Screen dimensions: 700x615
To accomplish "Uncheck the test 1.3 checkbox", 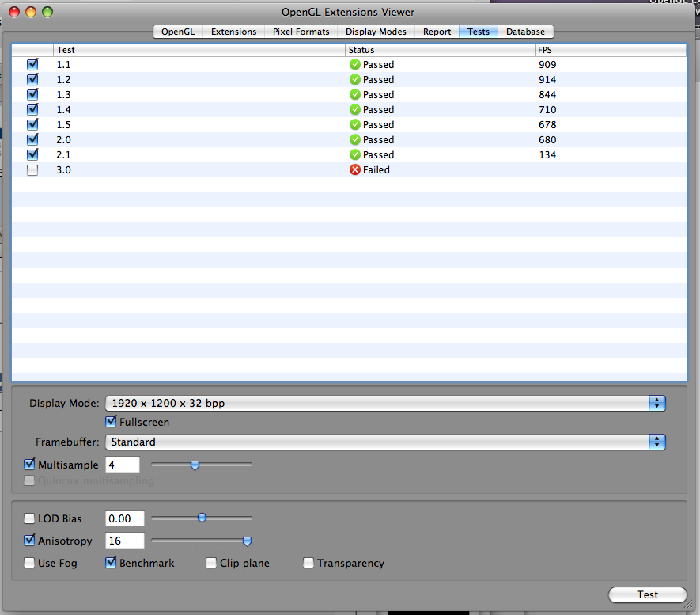I will point(32,95).
